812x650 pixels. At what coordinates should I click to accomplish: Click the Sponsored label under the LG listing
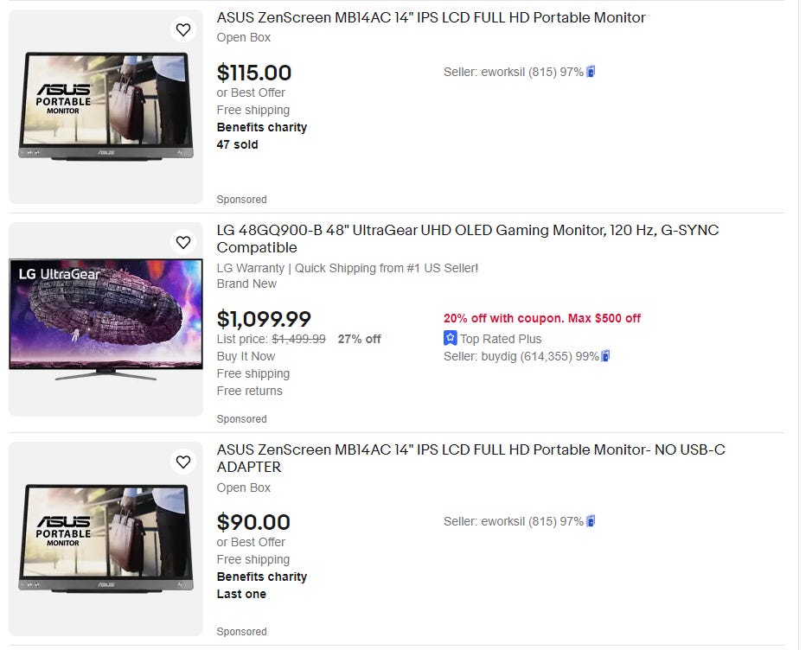(x=241, y=418)
